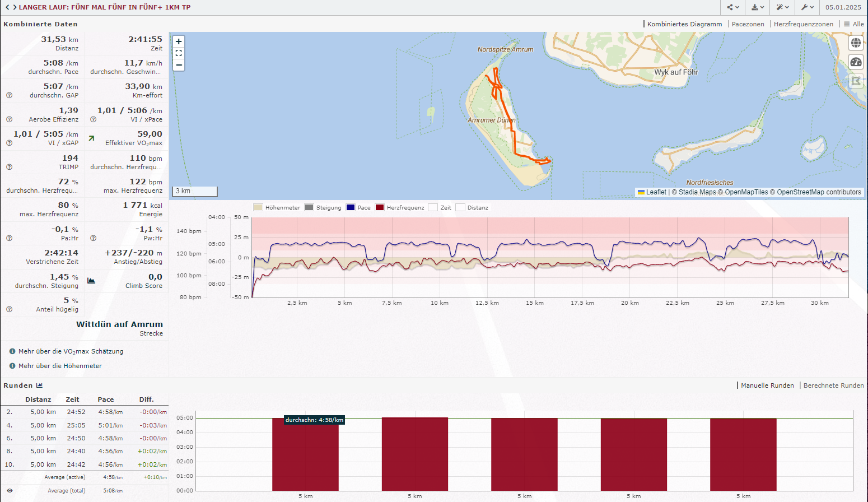The height and width of the screenshot is (502, 868).
Task: Click the Höhenmeter legend color swatch
Action: click(x=258, y=207)
